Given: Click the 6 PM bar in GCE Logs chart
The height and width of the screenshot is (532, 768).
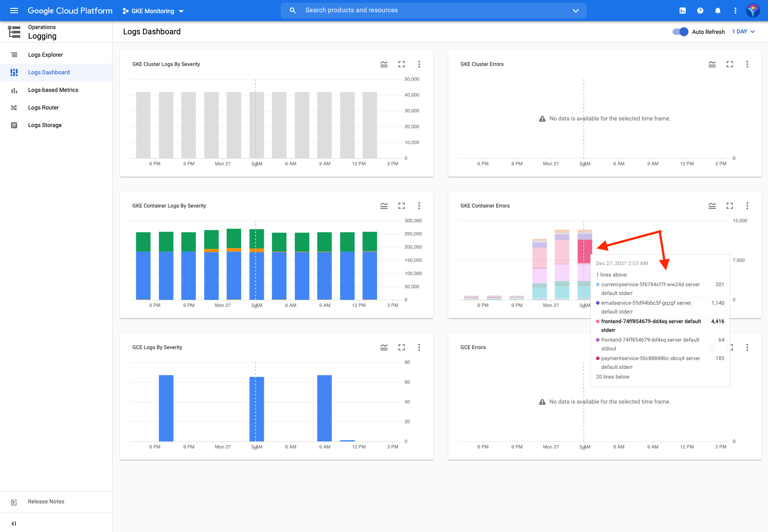Looking at the screenshot, I should click(x=166, y=408).
